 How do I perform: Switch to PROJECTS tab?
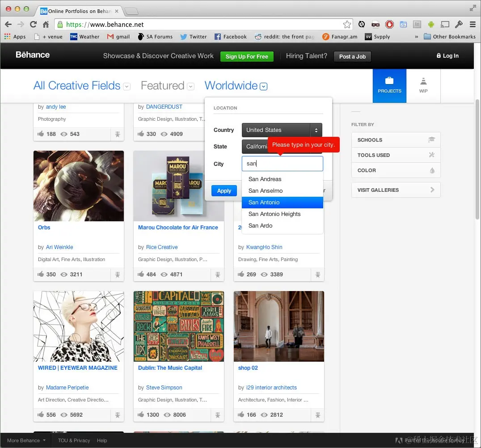tap(389, 85)
